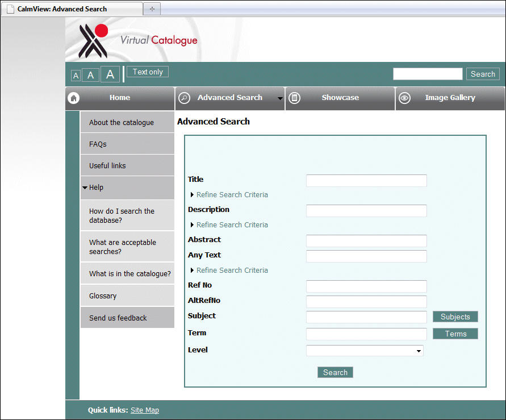This screenshot has width=506, height=420.
Task: Click the Showcase grid icon
Action: click(294, 98)
